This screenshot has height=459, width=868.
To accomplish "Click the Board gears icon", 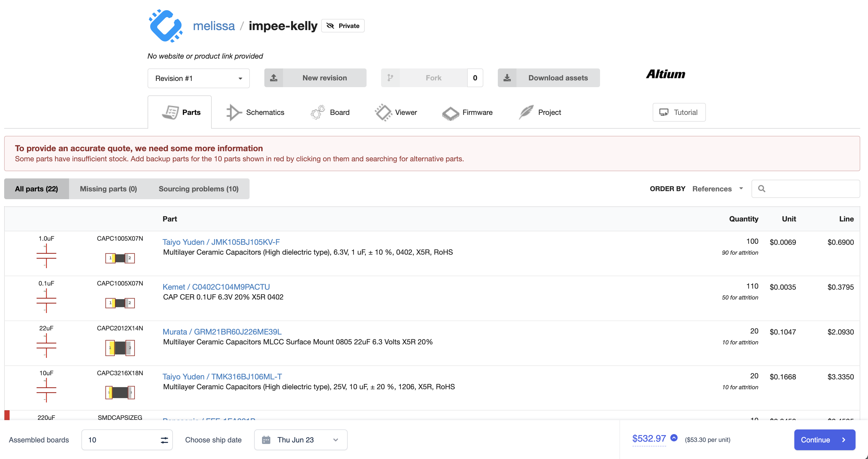I will click(x=318, y=112).
